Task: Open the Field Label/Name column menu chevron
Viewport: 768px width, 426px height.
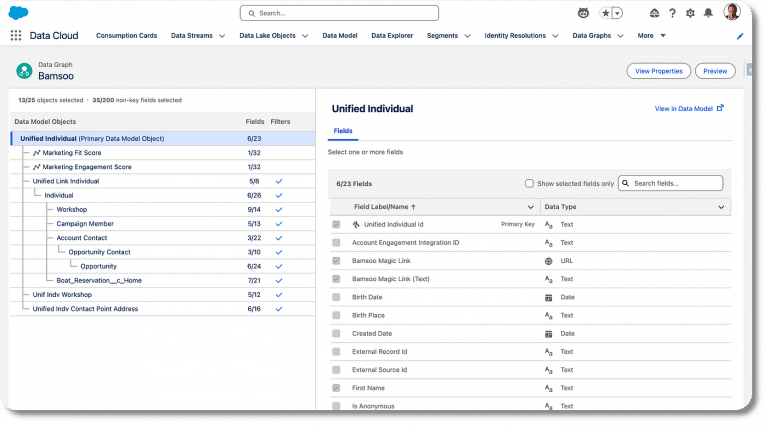Action: [x=530, y=207]
